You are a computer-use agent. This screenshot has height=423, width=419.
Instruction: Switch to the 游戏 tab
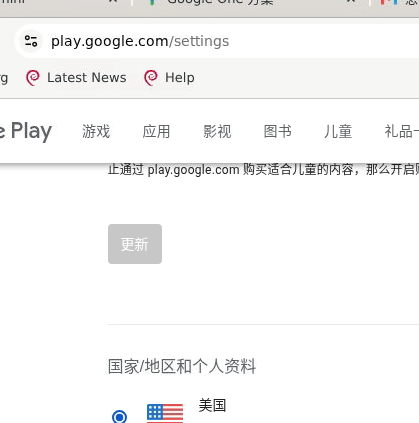[96, 131]
